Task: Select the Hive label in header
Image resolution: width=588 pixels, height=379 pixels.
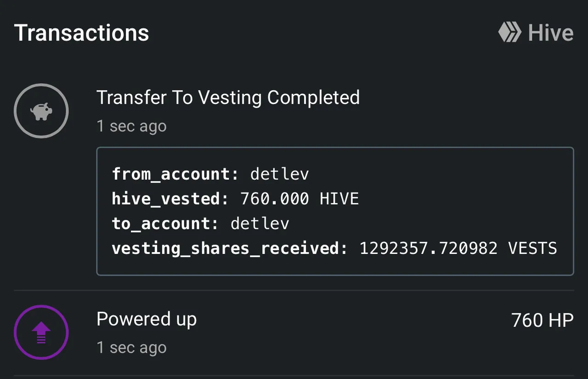Action: click(550, 33)
